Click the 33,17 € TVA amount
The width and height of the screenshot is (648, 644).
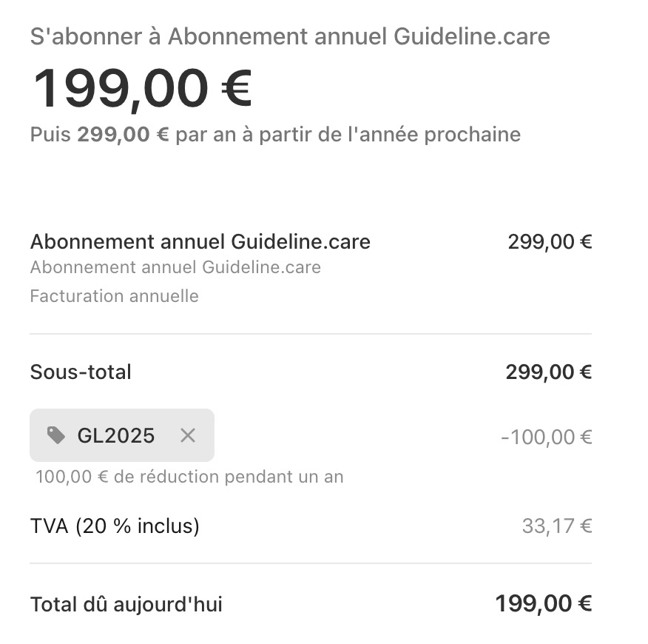[557, 526]
